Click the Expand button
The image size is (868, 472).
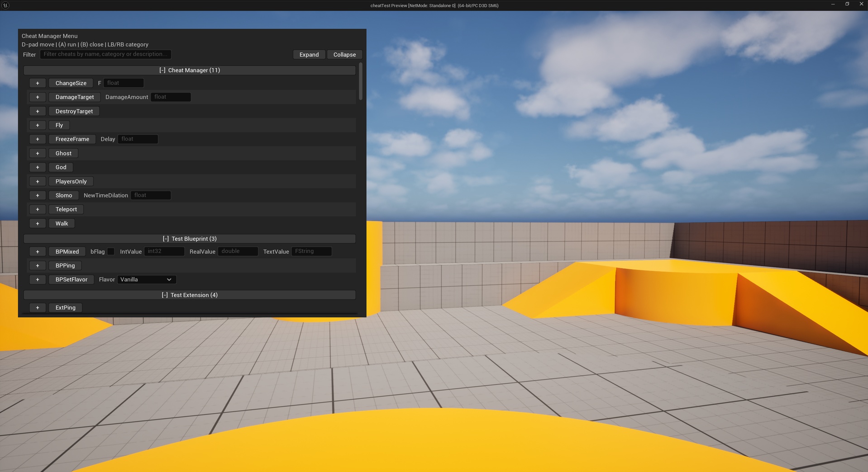point(309,55)
